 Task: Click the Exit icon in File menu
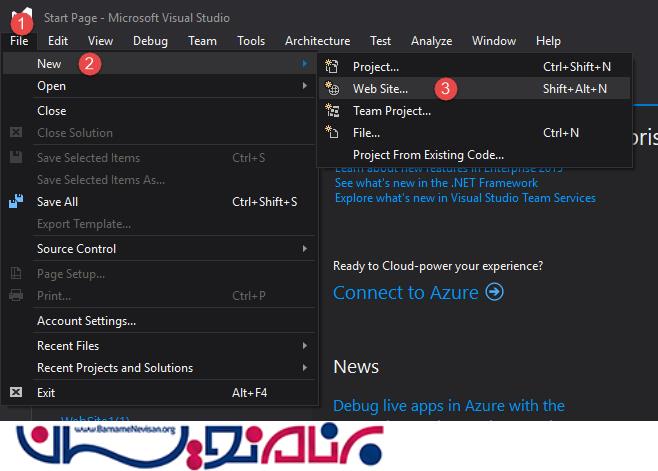[16, 393]
